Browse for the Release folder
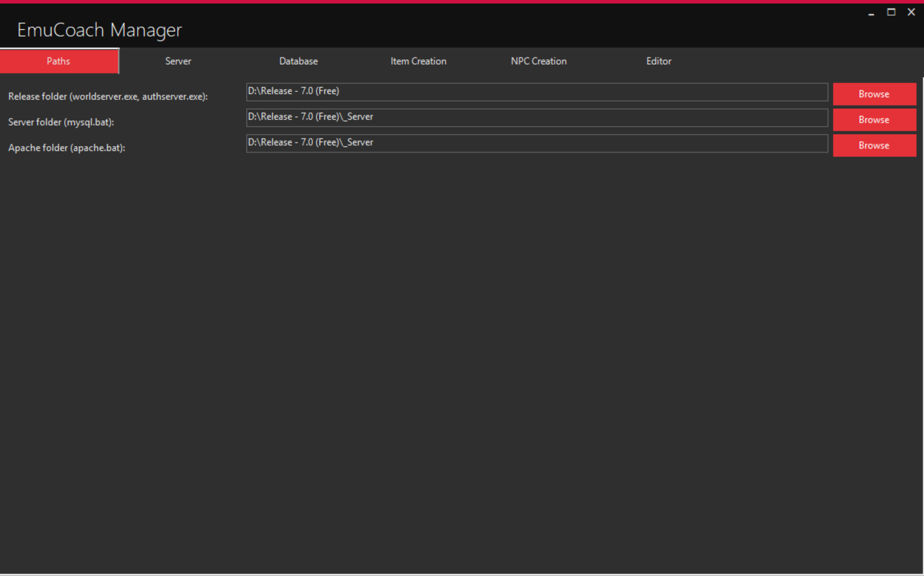The image size is (924, 576). click(x=874, y=94)
